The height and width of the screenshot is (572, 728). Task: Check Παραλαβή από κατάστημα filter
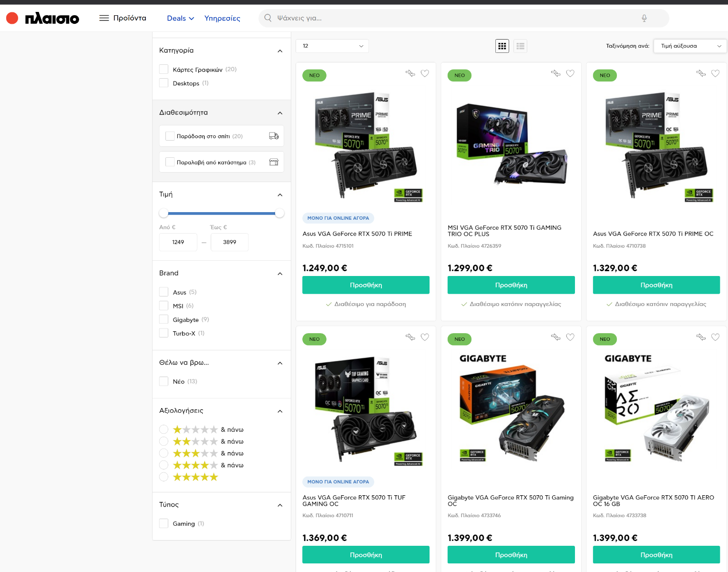pyautogui.click(x=170, y=162)
